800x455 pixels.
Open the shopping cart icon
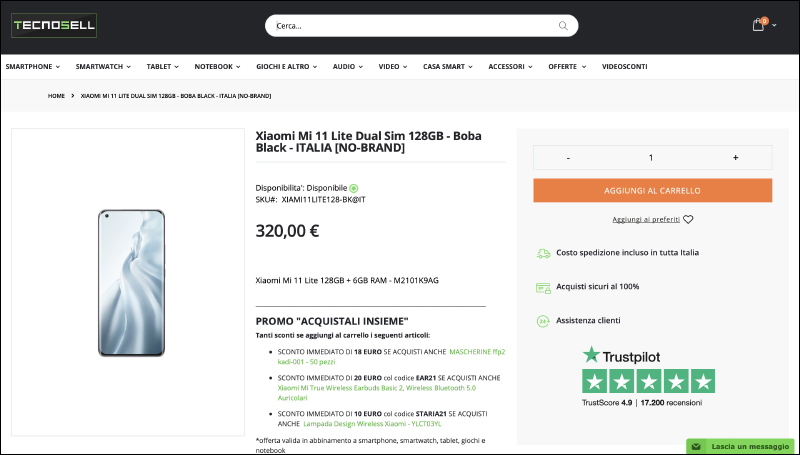click(758, 24)
